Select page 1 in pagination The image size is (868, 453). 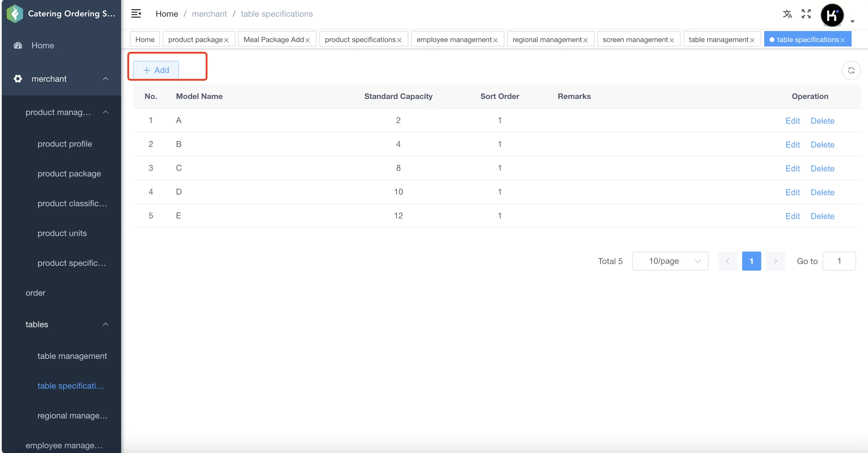(x=751, y=261)
